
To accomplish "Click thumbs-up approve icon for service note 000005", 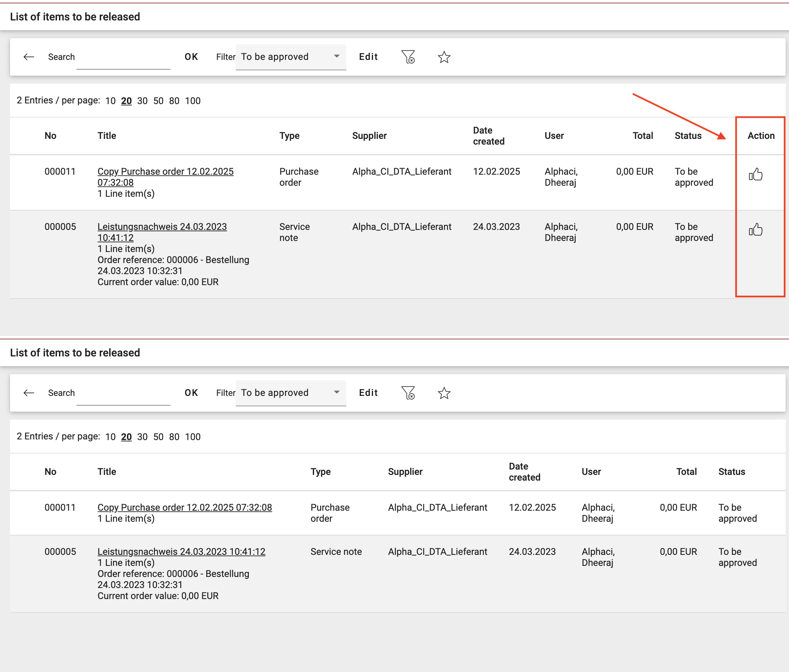I will pyautogui.click(x=756, y=230).
